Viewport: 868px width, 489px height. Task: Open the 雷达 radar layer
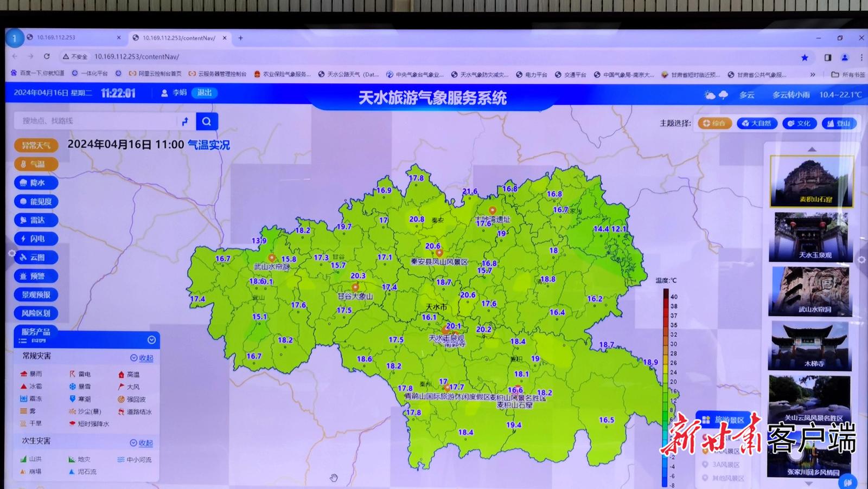(x=36, y=220)
